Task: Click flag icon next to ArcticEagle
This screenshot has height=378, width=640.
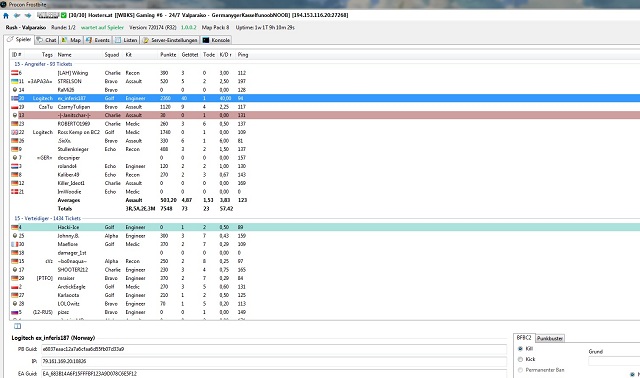Action: click(14, 287)
